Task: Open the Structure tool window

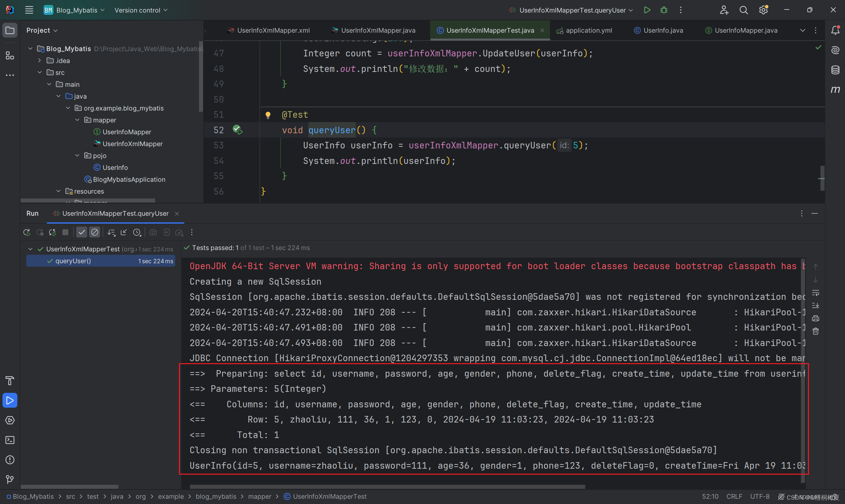Action: click(x=10, y=55)
